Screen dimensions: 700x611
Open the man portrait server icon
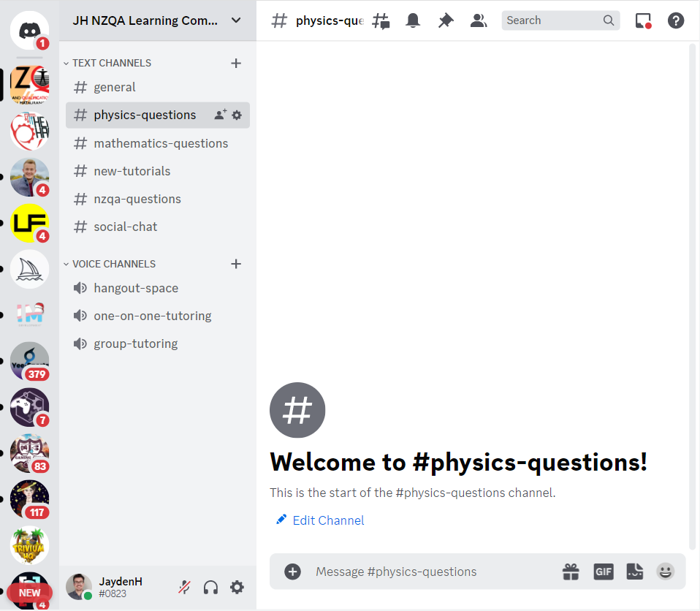[x=29, y=178]
